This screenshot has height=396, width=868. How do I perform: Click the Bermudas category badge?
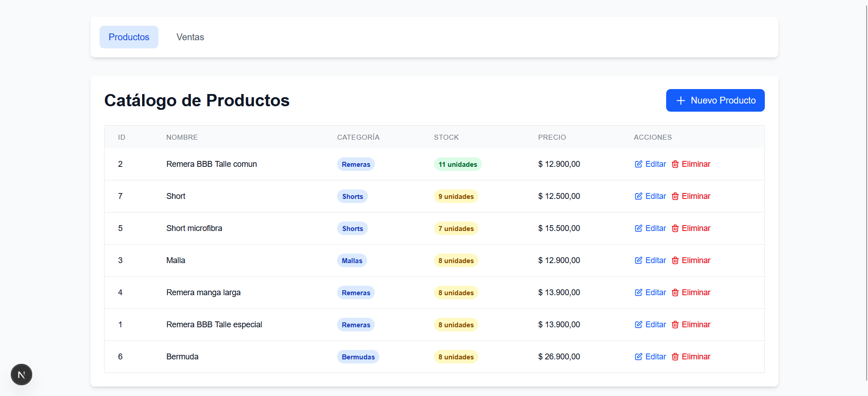point(358,357)
